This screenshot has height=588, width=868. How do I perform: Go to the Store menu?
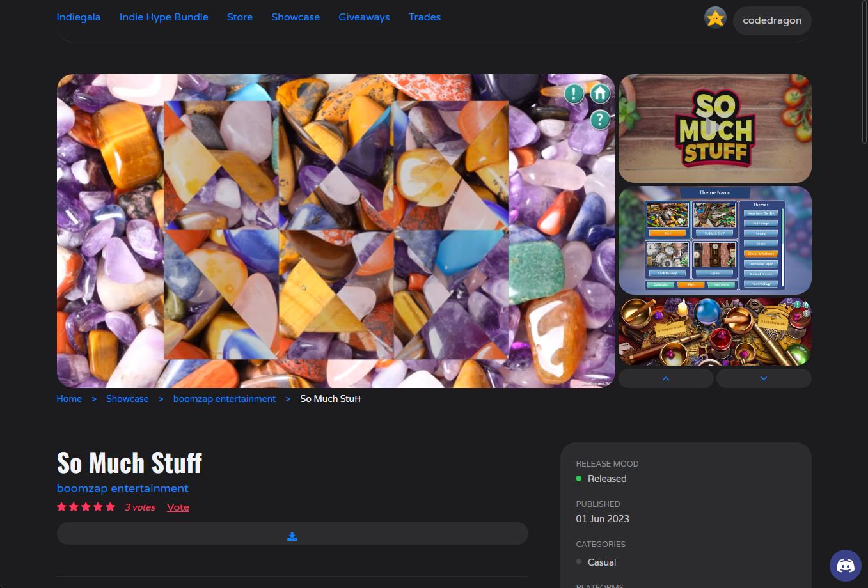[x=240, y=17]
